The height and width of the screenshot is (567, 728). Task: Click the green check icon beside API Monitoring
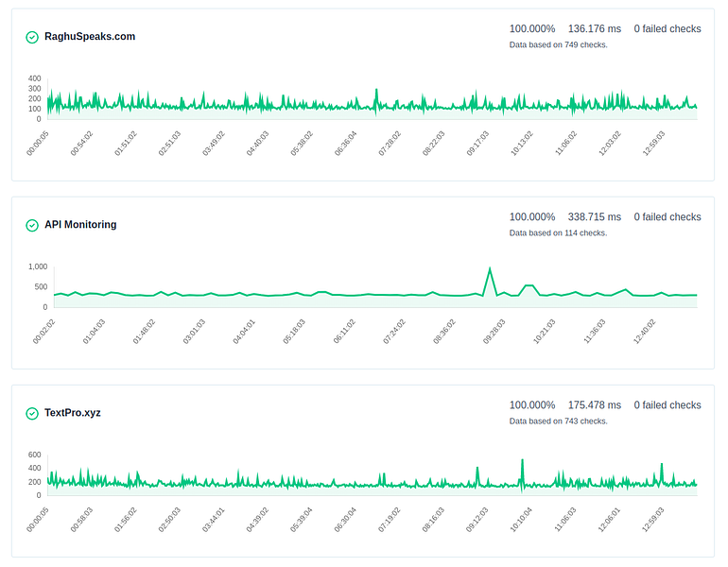[x=32, y=225]
